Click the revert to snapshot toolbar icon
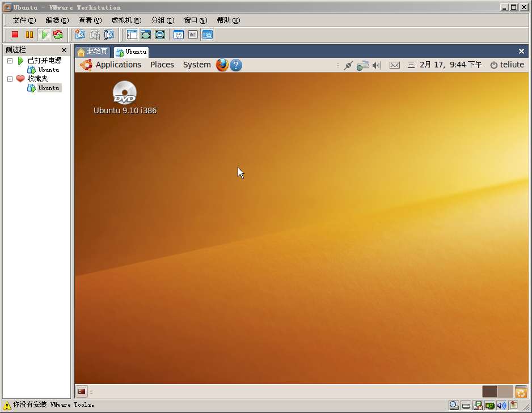This screenshot has width=532, height=413. [95, 35]
